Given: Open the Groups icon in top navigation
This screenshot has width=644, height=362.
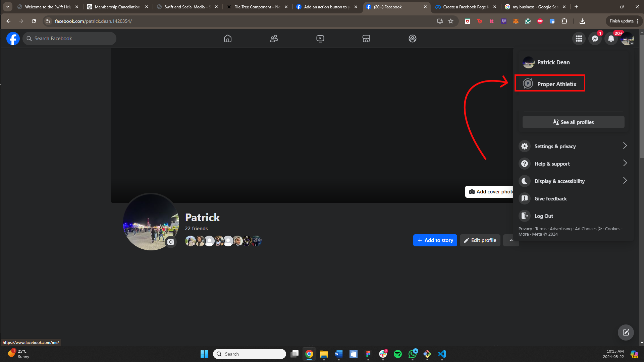Looking at the screenshot, I should [x=412, y=39].
